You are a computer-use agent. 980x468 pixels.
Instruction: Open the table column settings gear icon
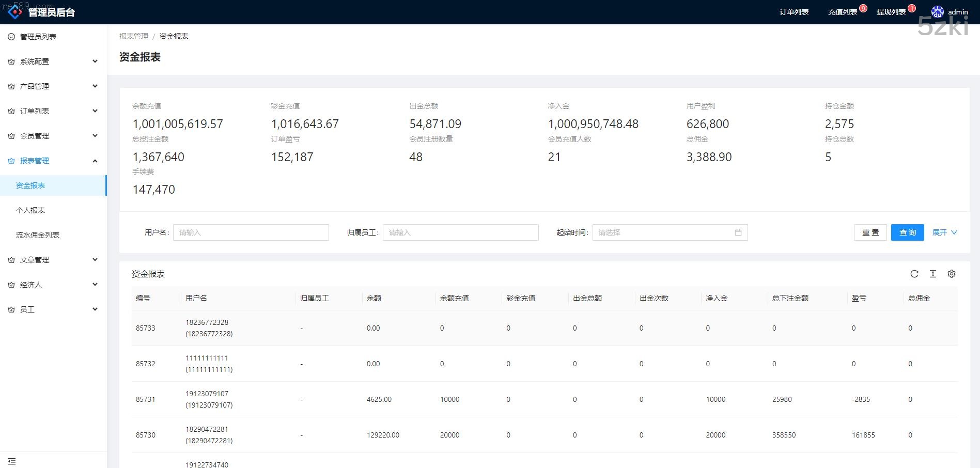tap(951, 274)
